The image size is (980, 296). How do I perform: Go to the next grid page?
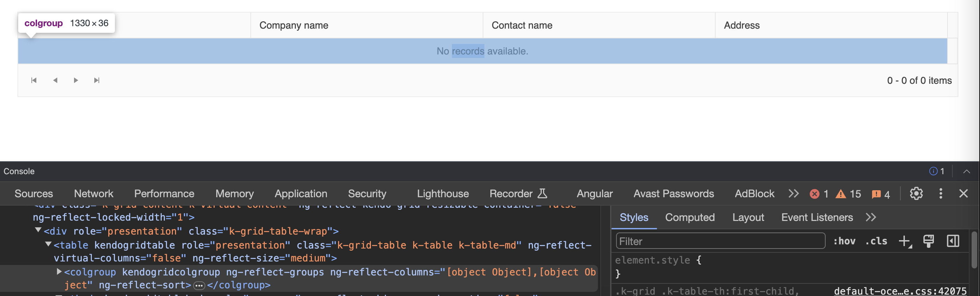click(76, 80)
